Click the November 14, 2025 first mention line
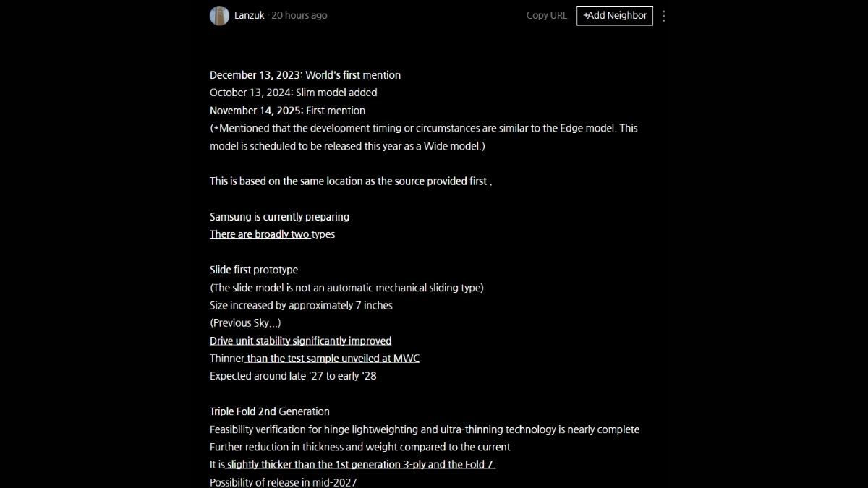This screenshot has width=868, height=488. click(x=287, y=111)
